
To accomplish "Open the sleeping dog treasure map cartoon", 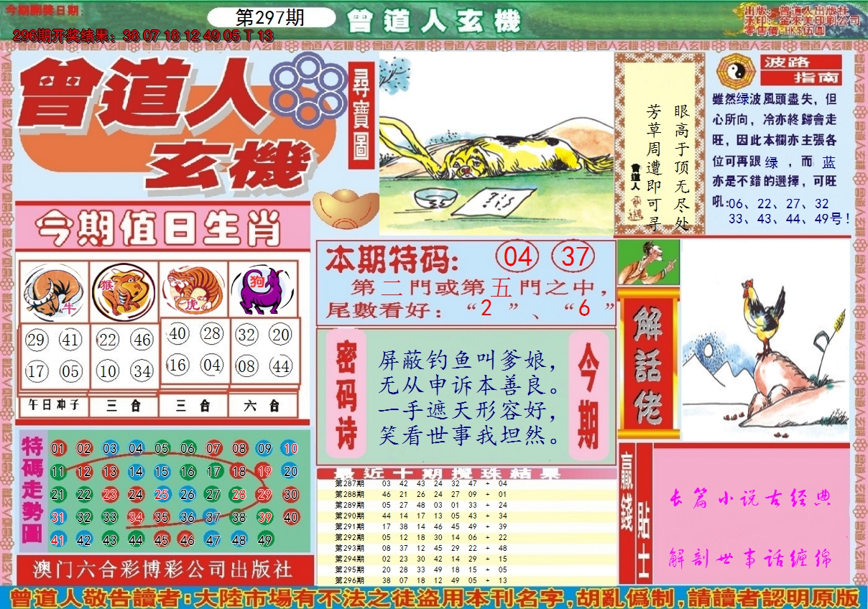I will 496,143.
